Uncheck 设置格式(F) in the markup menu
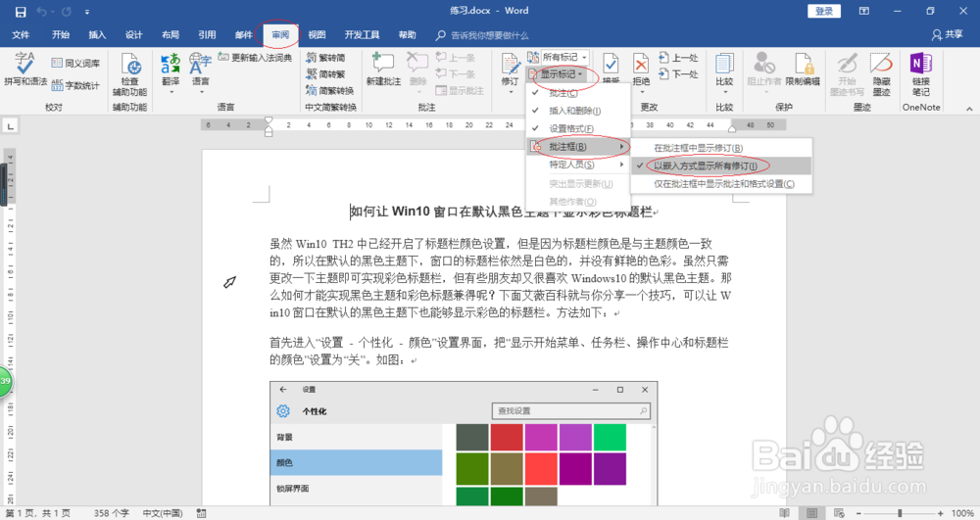The height and width of the screenshot is (520, 980). (x=578, y=128)
